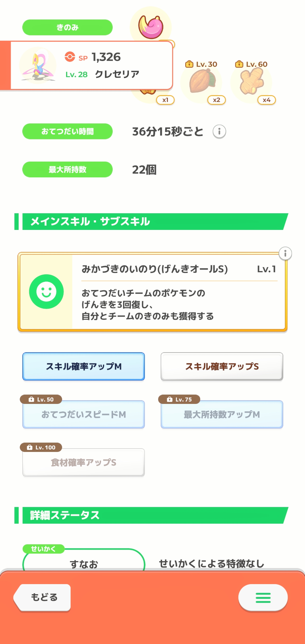Tap locked 最大所持数アップM sub skill
305x644 pixels.
point(222,414)
